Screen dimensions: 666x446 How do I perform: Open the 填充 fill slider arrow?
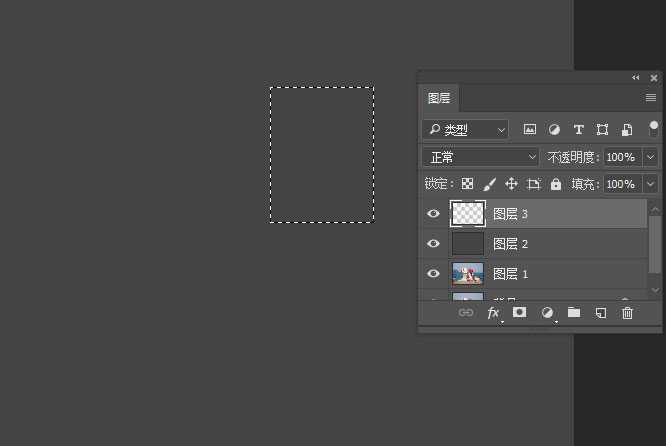tap(651, 184)
